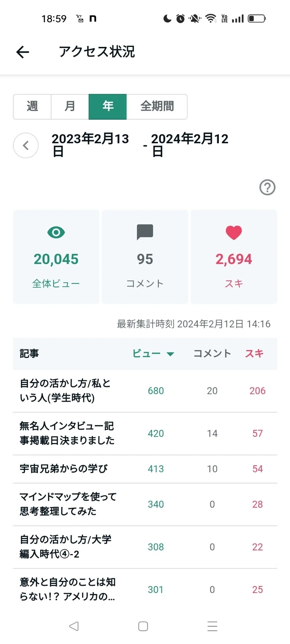Viewport: 290px width, 644px height.
Task: Tap the Android home square button
Action: coord(143,626)
